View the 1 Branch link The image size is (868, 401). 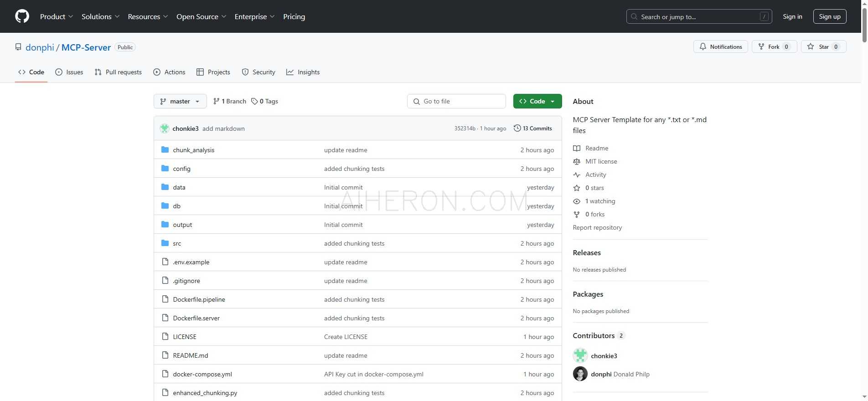230,101
